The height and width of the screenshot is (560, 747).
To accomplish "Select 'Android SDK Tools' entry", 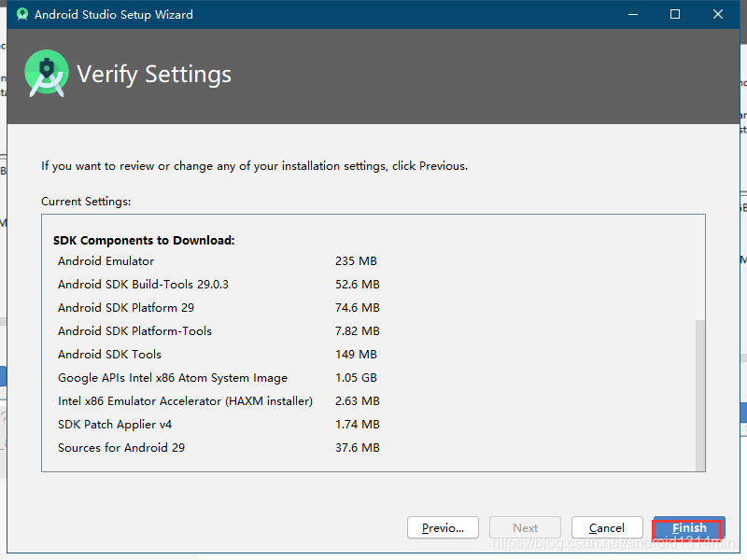I will [x=109, y=355].
